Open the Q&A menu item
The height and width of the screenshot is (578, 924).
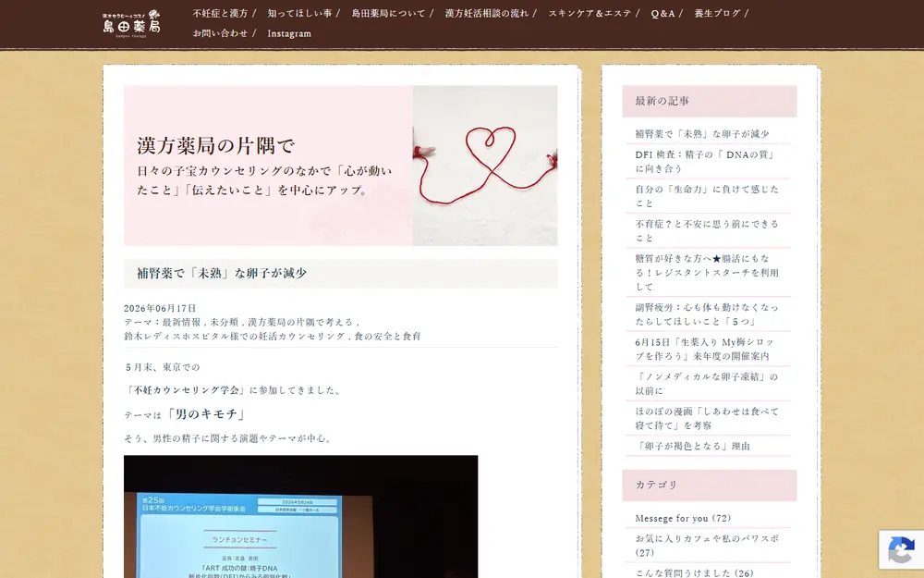pyautogui.click(x=663, y=13)
